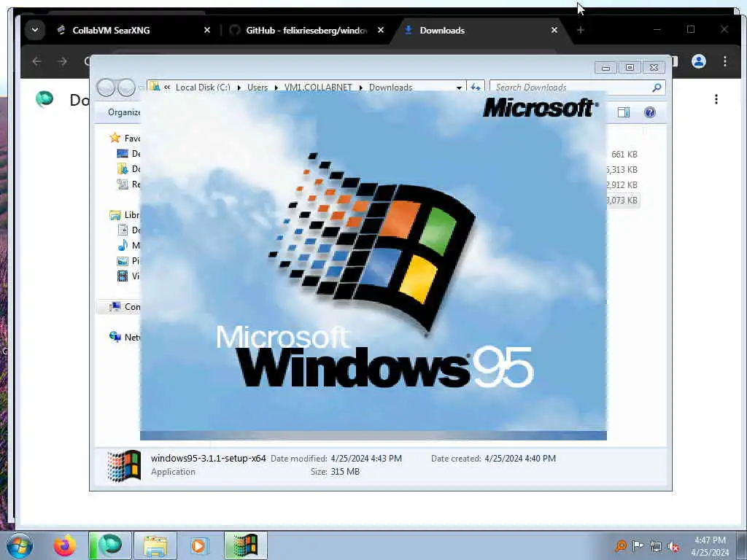Open the tab search dropdown

point(35,30)
